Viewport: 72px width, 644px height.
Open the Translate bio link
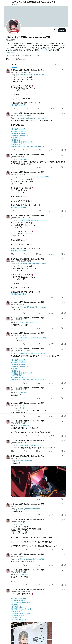tap(10, 52)
